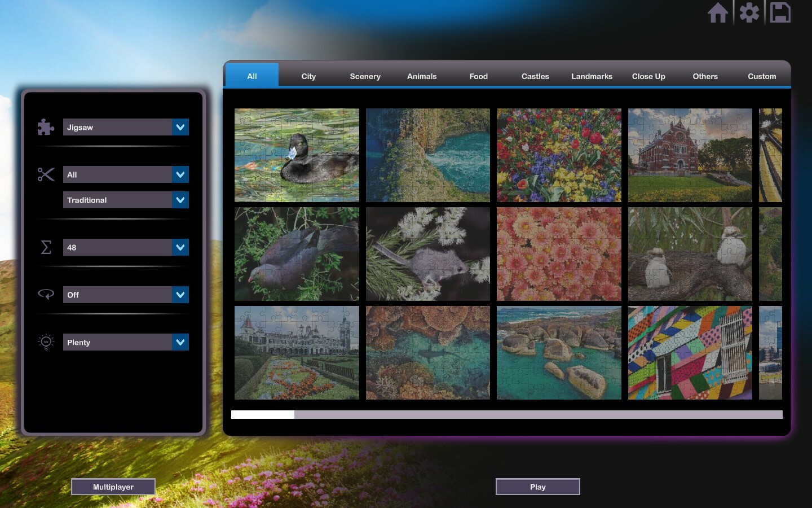The height and width of the screenshot is (508, 812).
Task: Switch to the Animals tab
Action: (422, 76)
